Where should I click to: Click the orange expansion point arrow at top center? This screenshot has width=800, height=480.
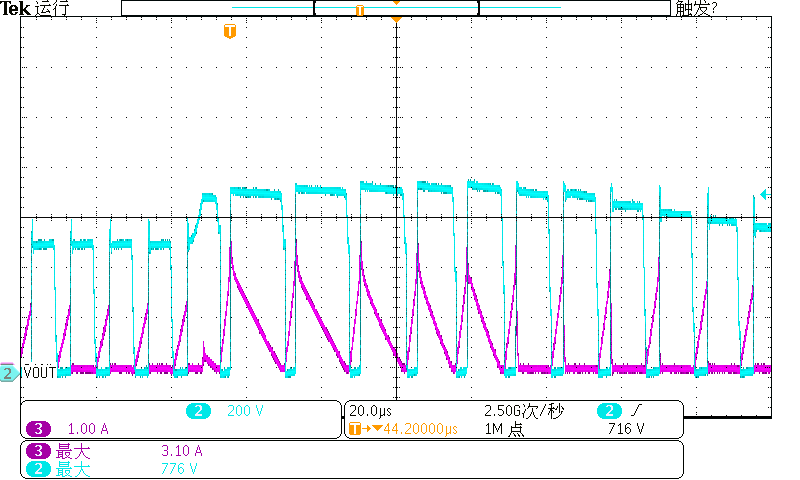pyautogui.click(x=397, y=19)
